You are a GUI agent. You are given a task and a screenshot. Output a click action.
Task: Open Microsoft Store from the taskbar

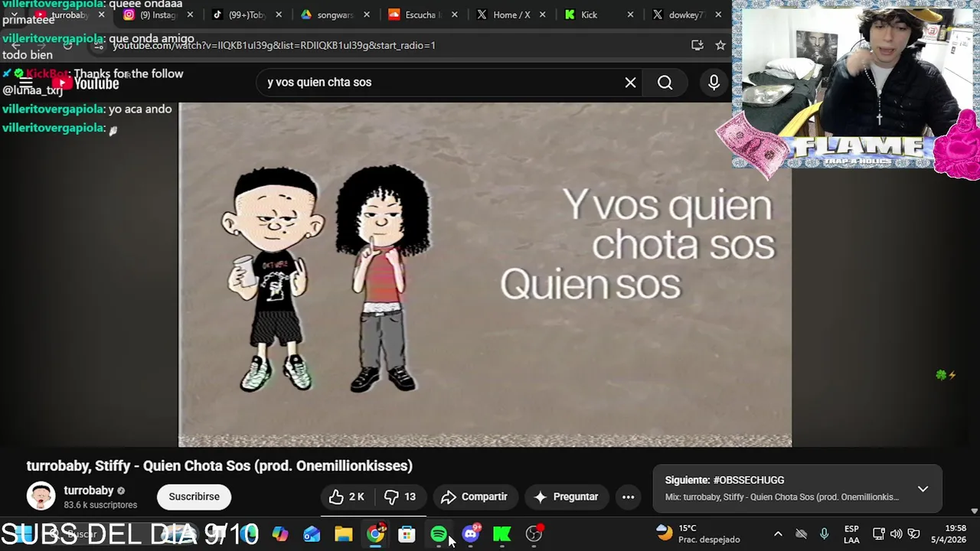[x=407, y=533]
